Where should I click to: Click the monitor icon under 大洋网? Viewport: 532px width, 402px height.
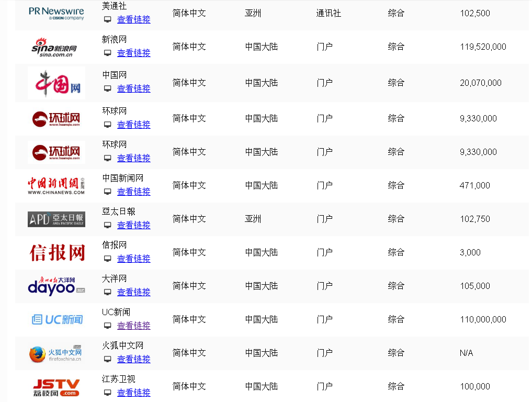click(108, 292)
